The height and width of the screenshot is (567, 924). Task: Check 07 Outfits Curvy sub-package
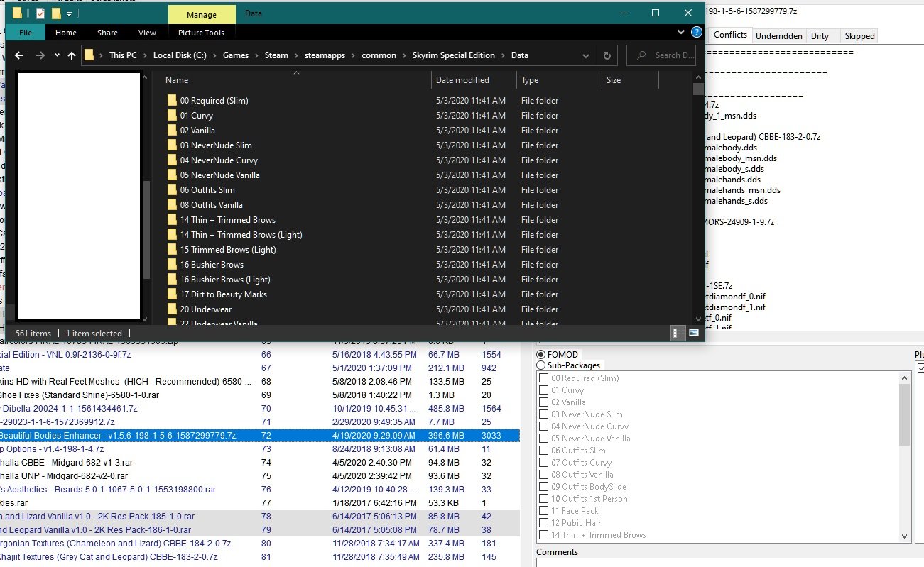tap(543, 463)
